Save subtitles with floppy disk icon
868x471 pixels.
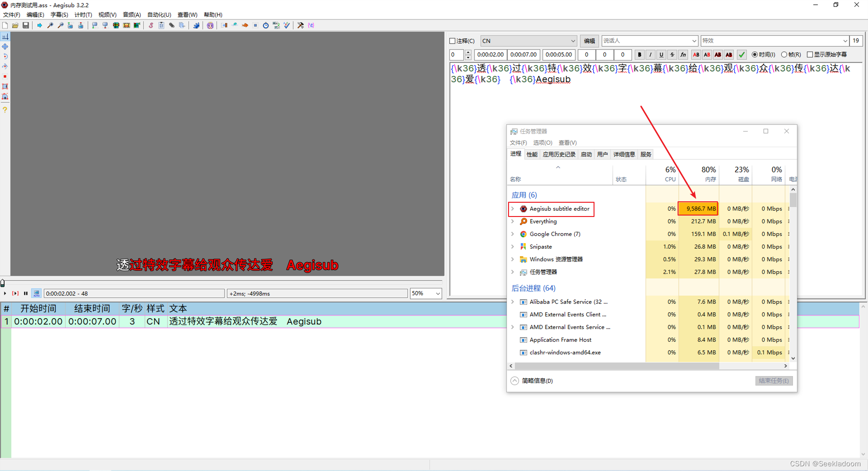pyautogui.click(x=26, y=25)
